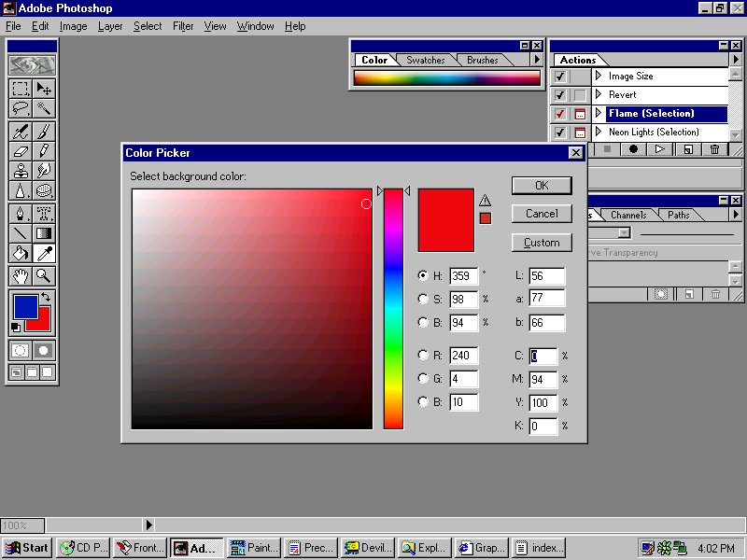Click the out-of-gamut warning triangle
The image size is (747, 560).
(485, 200)
